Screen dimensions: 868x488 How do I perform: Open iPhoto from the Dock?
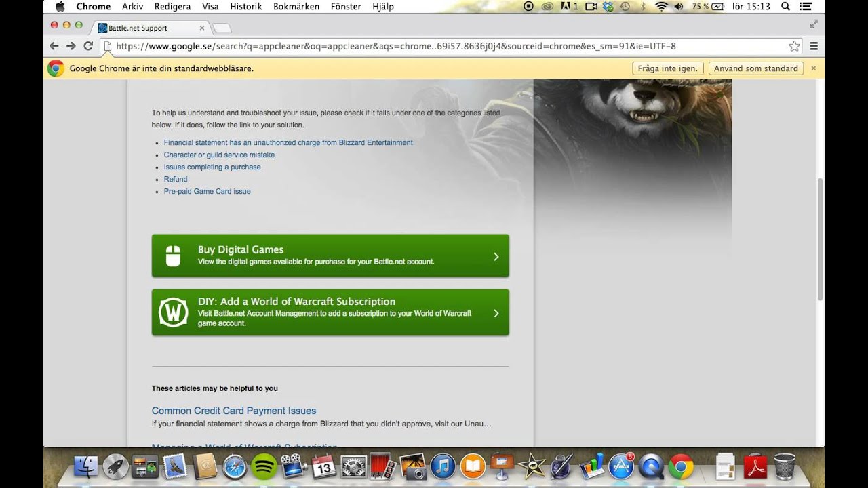click(412, 467)
